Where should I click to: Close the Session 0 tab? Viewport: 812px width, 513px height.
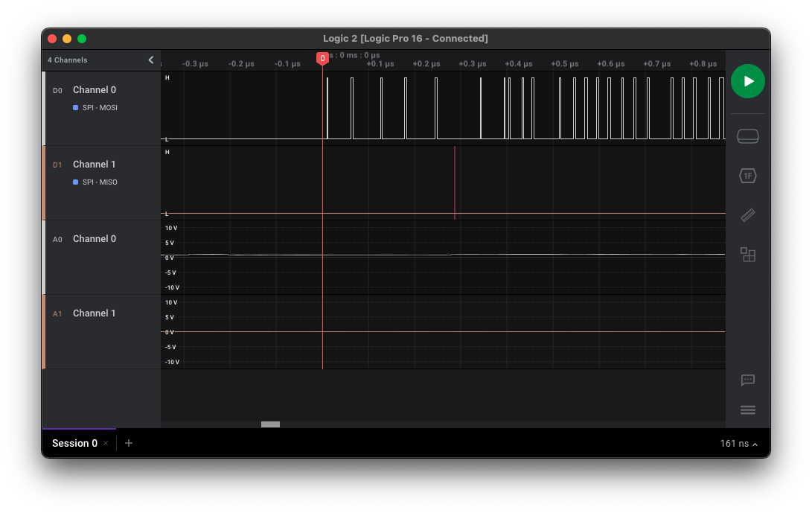pyautogui.click(x=106, y=444)
